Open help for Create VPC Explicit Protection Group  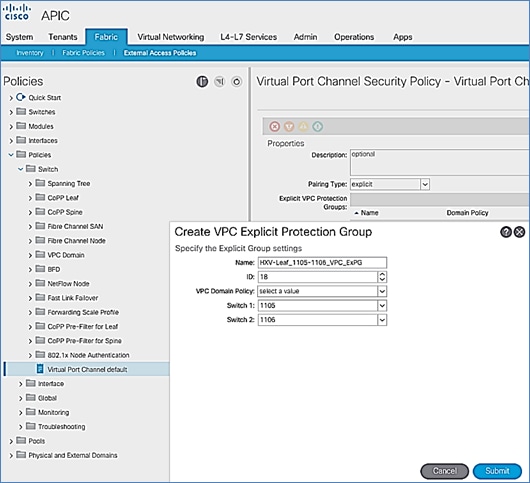pos(506,232)
